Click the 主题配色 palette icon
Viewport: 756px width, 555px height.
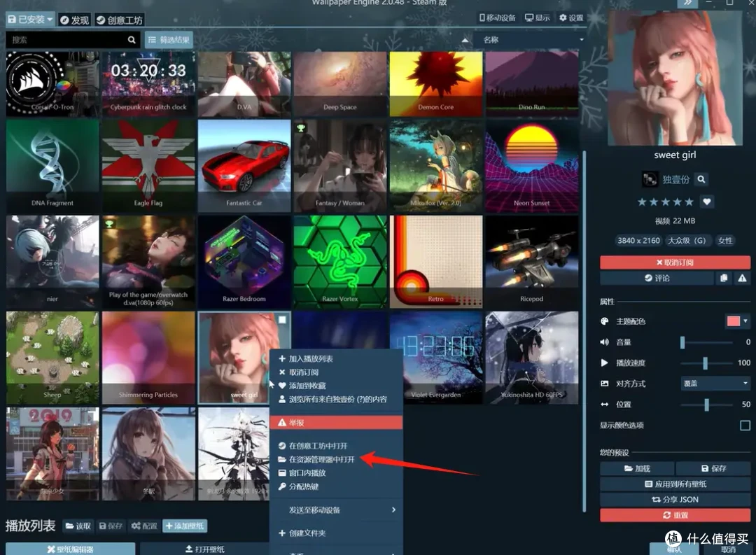tap(604, 321)
